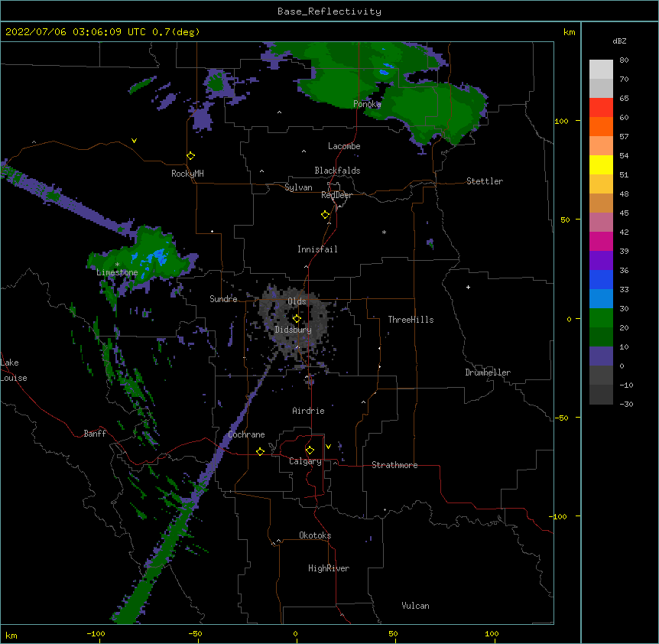Click the Cochrane city label
Viewport: 659px width, 644px height.
click(247, 434)
